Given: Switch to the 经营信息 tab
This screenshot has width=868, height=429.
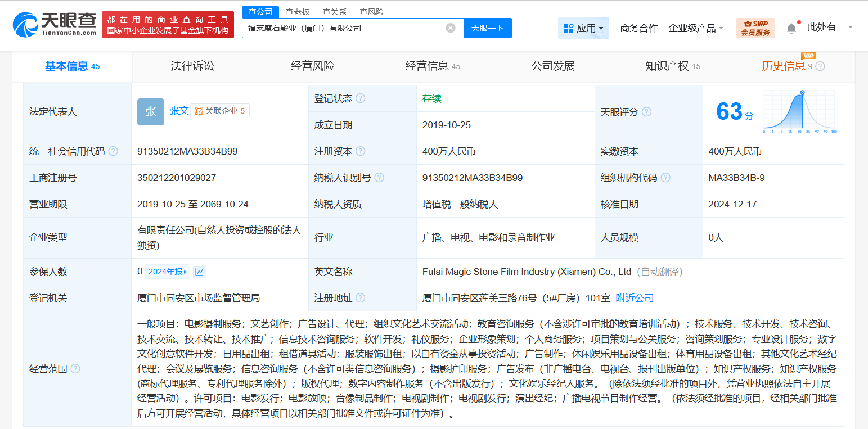Looking at the screenshot, I should pos(433,66).
